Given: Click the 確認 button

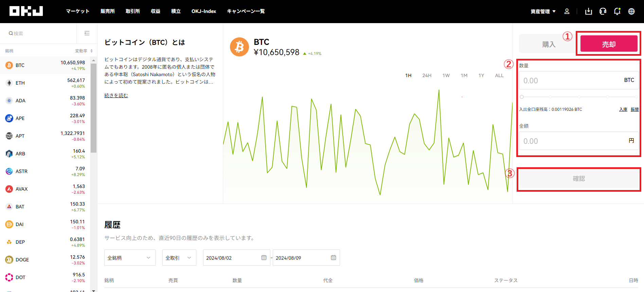Looking at the screenshot, I should [x=579, y=179].
